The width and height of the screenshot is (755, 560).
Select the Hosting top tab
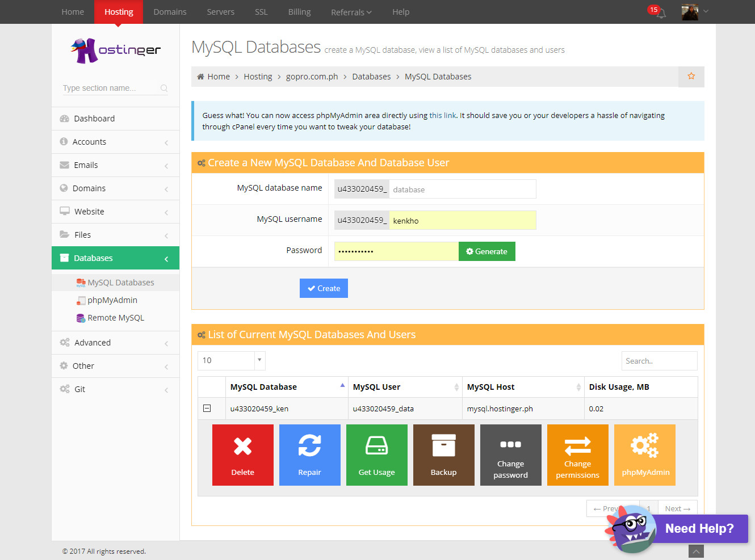pos(119,12)
